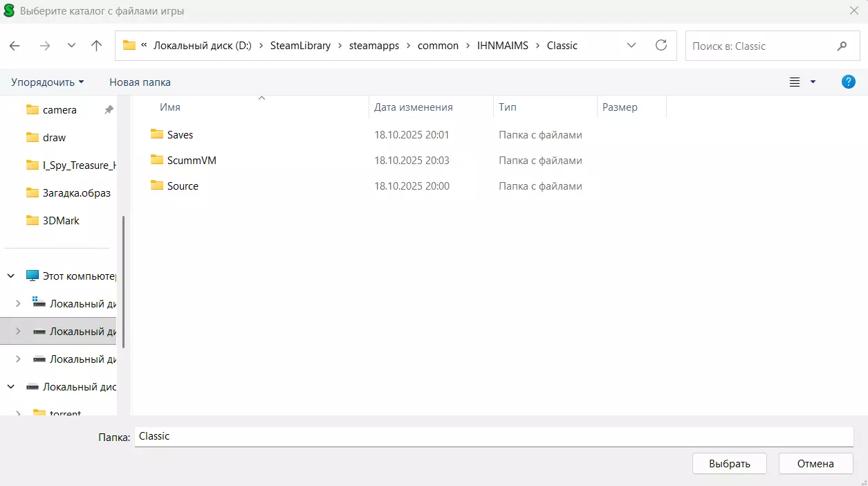Create a folder with Новая папка

[140, 82]
